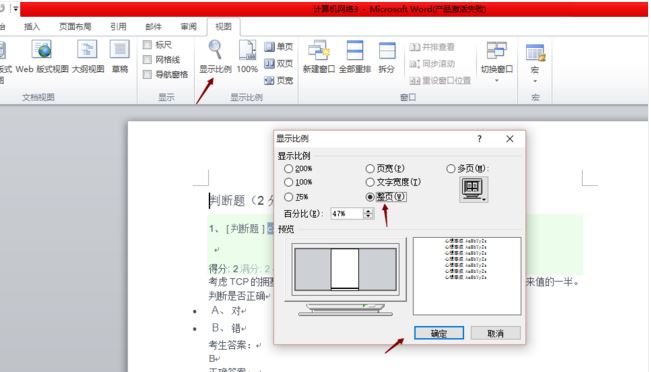Click answer option A、对

[229, 310]
